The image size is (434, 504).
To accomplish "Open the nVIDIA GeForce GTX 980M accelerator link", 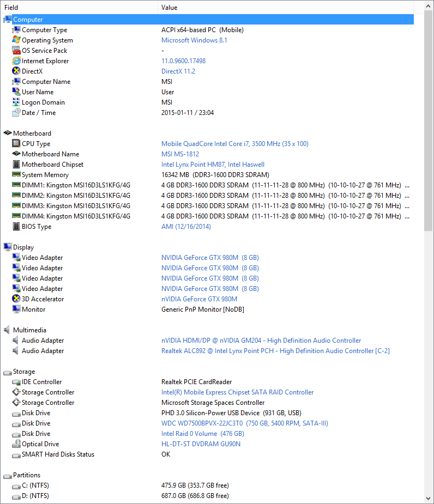I will 199,299.
